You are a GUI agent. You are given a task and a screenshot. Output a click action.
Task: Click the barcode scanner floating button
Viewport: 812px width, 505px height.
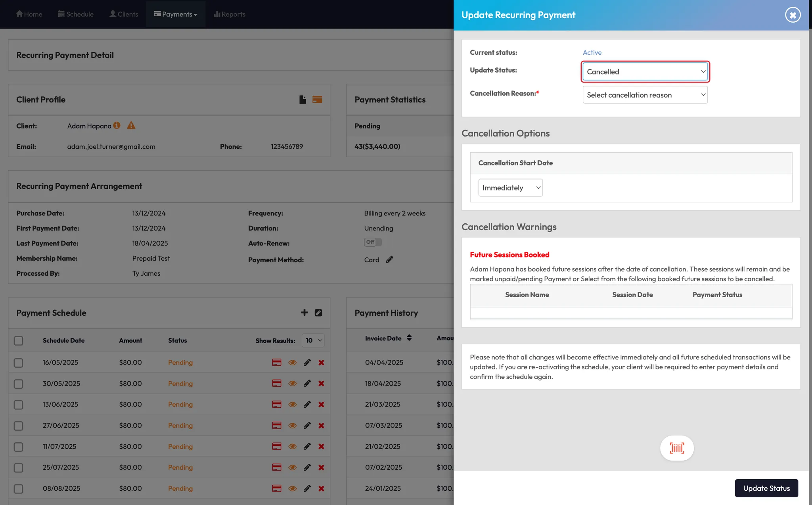pyautogui.click(x=677, y=448)
